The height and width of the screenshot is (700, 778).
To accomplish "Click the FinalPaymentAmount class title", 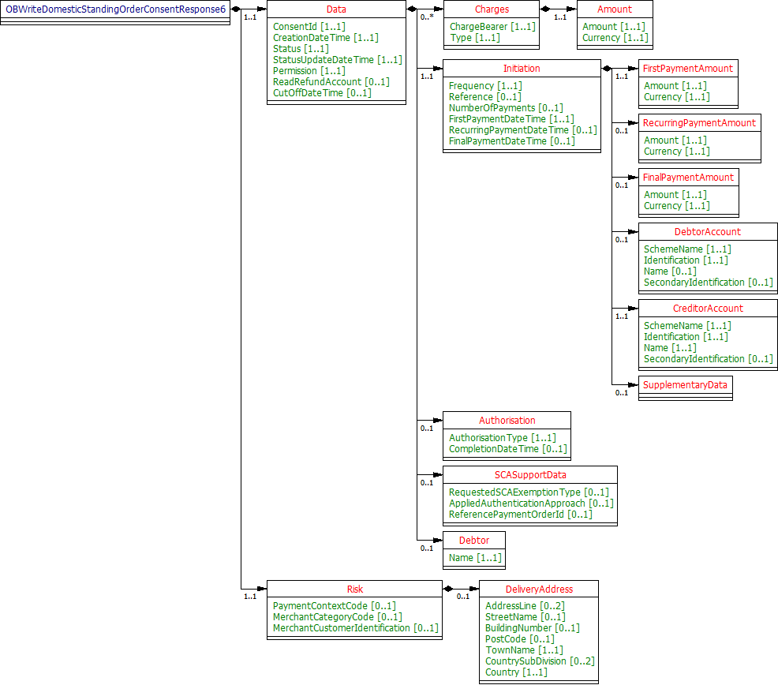I will (688, 178).
